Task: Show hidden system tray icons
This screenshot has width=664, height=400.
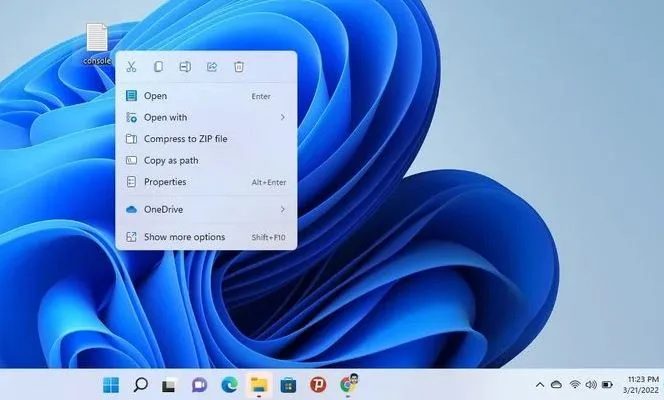Action: point(540,385)
